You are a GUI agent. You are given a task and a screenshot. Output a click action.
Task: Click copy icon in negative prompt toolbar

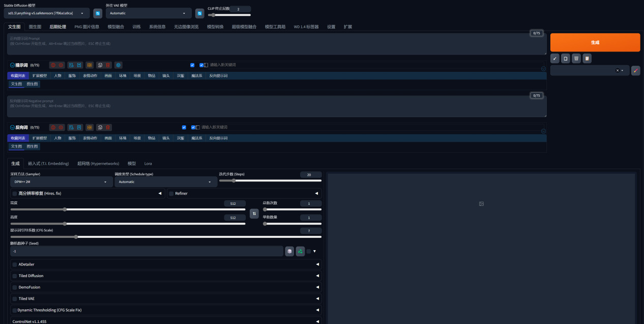(x=100, y=127)
